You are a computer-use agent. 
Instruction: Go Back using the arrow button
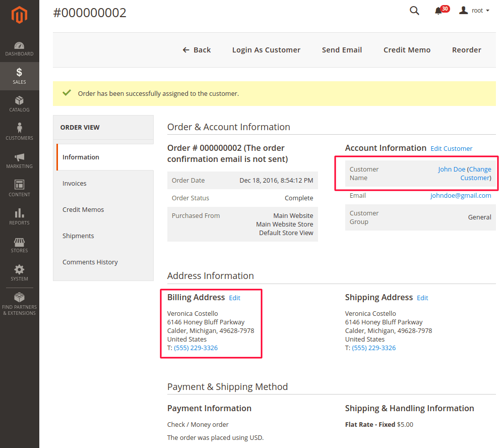(x=197, y=50)
